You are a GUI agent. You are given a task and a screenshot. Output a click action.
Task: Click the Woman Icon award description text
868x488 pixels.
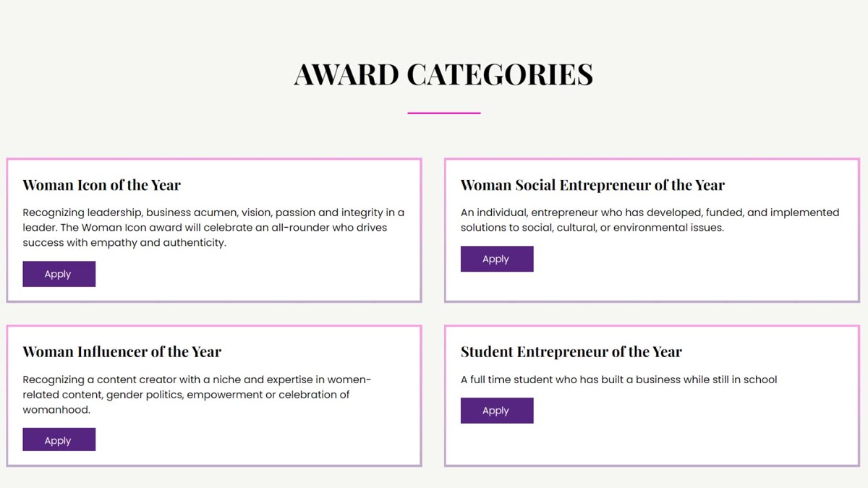[213, 227]
